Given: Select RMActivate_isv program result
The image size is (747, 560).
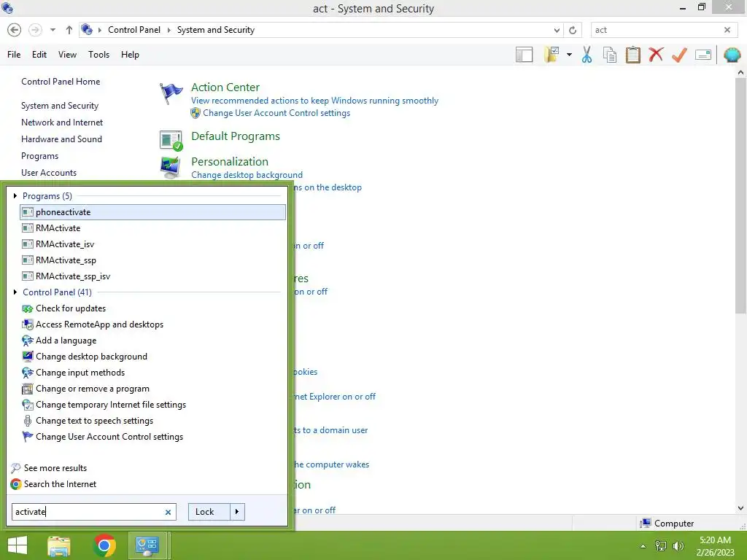Looking at the screenshot, I should point(153,244).
